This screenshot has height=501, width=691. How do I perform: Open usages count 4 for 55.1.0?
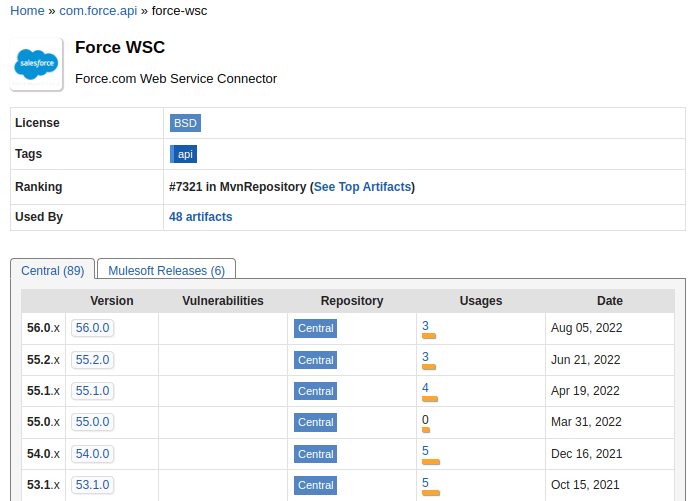pos(425,388)
